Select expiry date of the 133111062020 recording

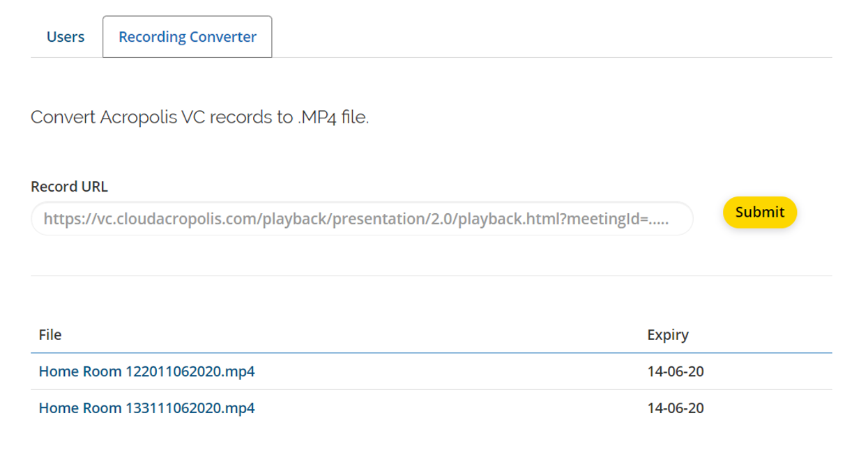coord(676,408)
